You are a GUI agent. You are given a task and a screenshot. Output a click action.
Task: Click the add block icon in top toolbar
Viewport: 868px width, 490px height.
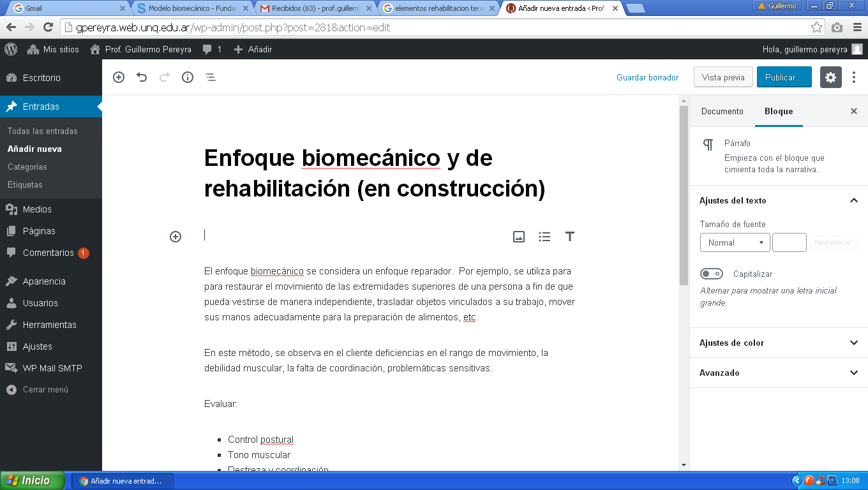pyautogui.click(x=119, y=77)
